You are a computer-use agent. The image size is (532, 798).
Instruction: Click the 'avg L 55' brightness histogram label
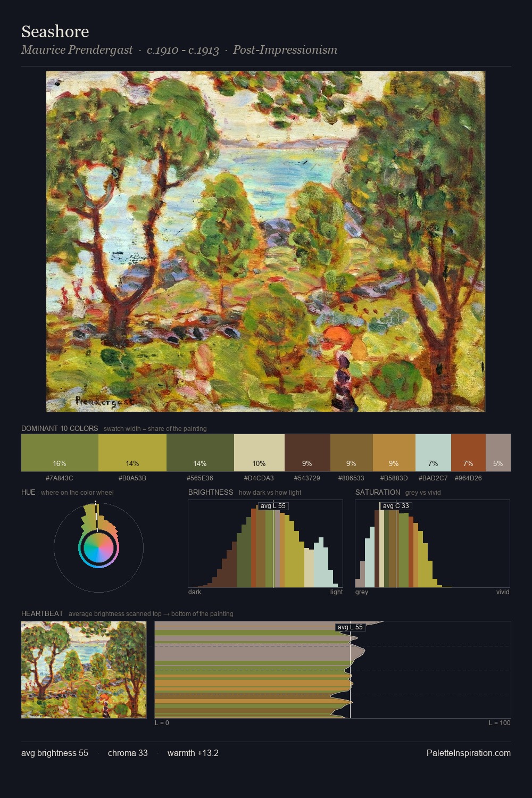[273, 506]
